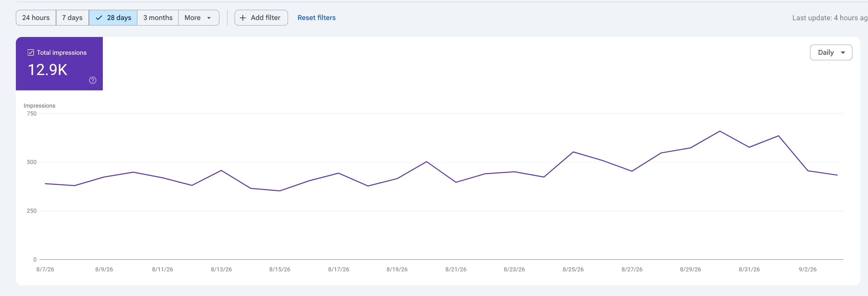Click the 8/29/26 axis date label
This screenshot has width=868, height=296.
pos(691,269)
